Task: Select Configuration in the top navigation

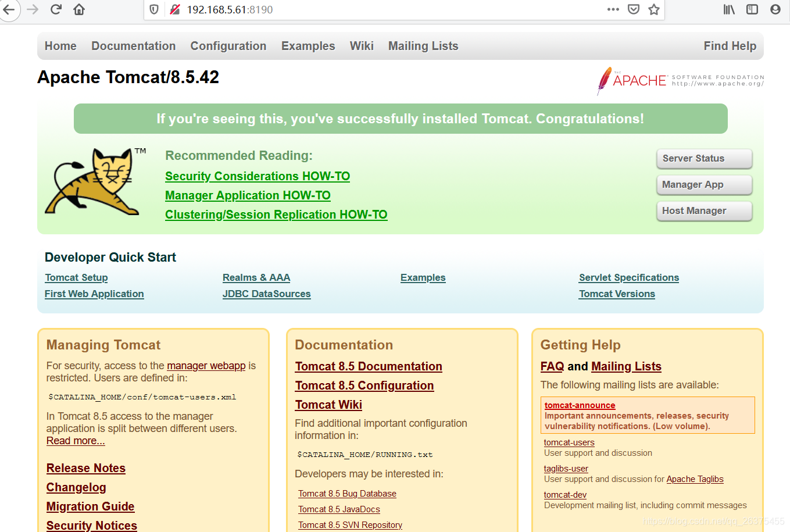Action: [x=228, y=46]
